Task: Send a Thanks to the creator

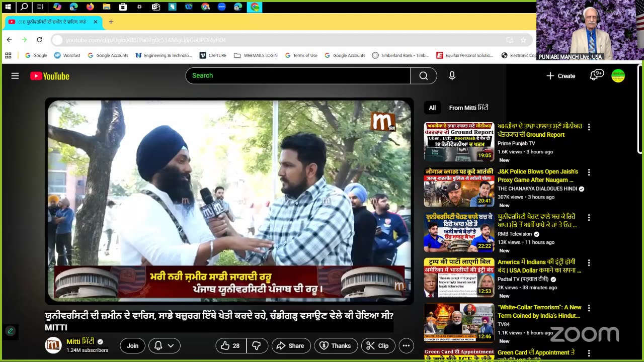Action: click(x=336, y=345)
